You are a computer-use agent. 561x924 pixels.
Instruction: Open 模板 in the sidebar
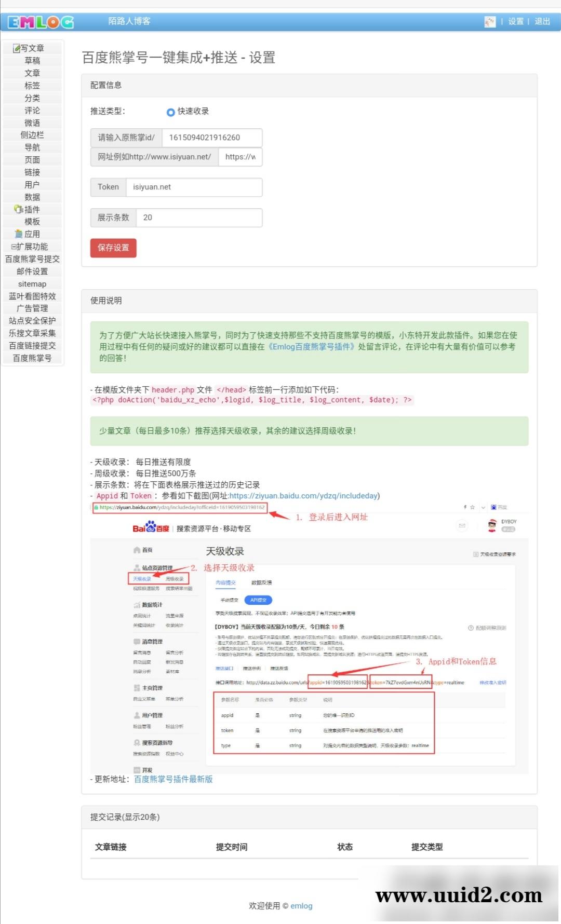pos(32,222)
